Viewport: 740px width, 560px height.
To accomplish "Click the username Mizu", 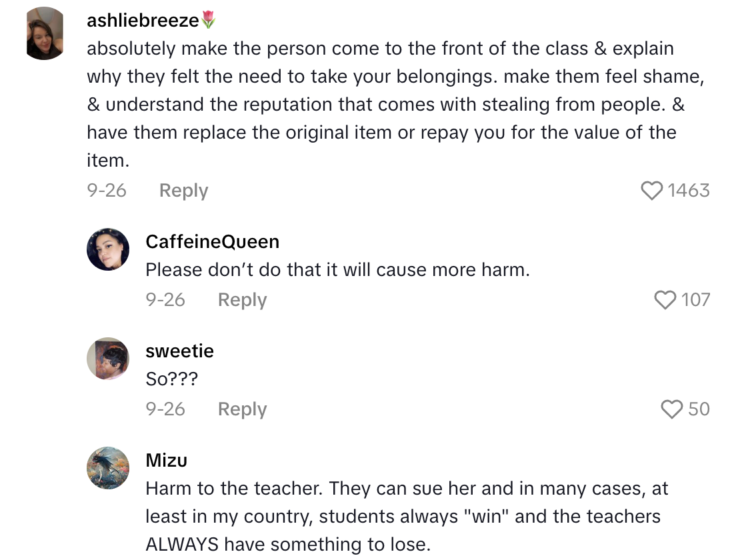I will 166,459.
